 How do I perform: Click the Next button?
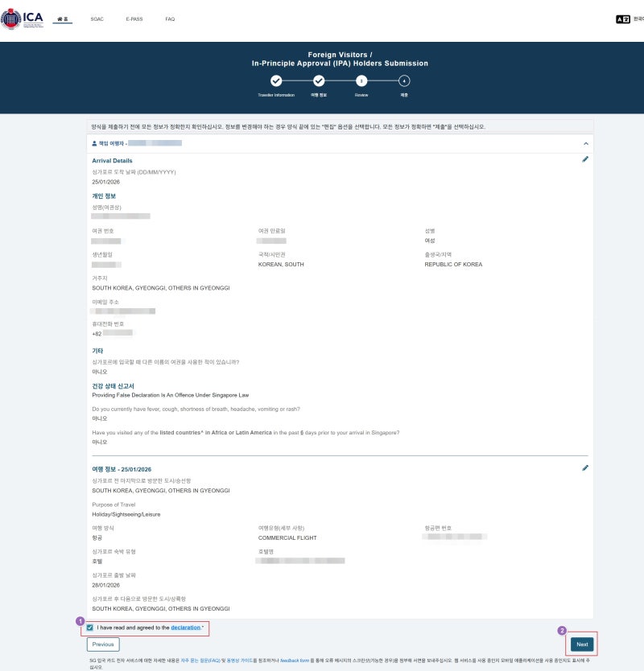pos(582,644)
